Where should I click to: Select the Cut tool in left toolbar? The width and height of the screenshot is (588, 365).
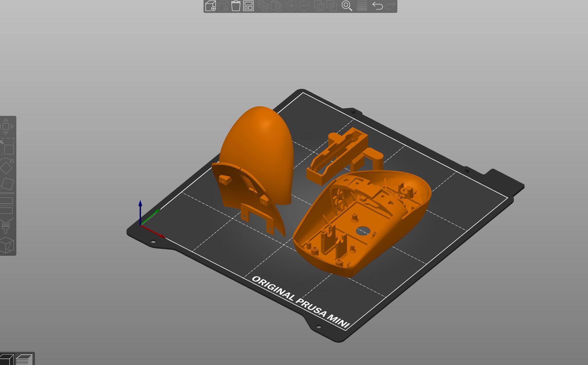coord(6,205)
